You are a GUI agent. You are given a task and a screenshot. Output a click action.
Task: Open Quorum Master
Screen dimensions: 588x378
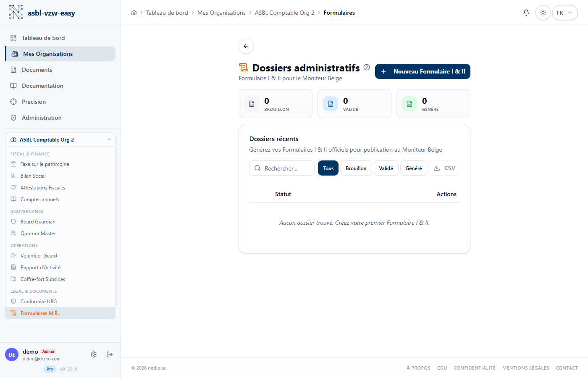(60, 234)
